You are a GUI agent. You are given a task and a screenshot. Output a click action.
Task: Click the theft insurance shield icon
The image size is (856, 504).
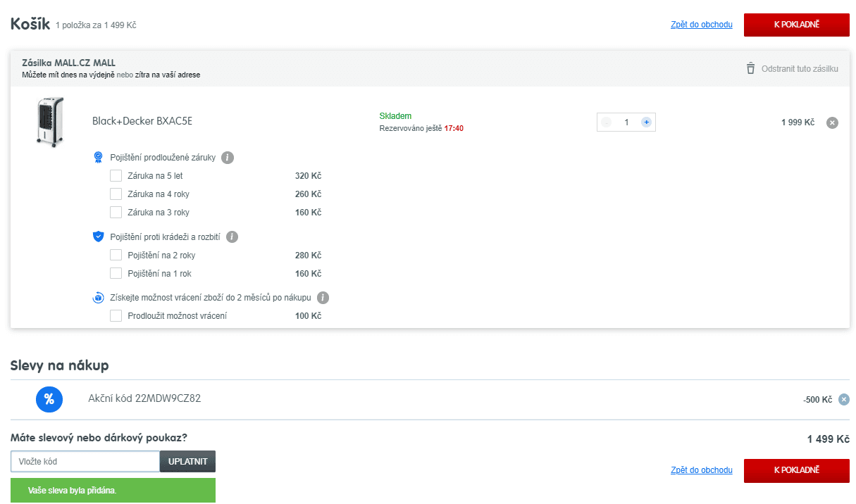[99, 237]
